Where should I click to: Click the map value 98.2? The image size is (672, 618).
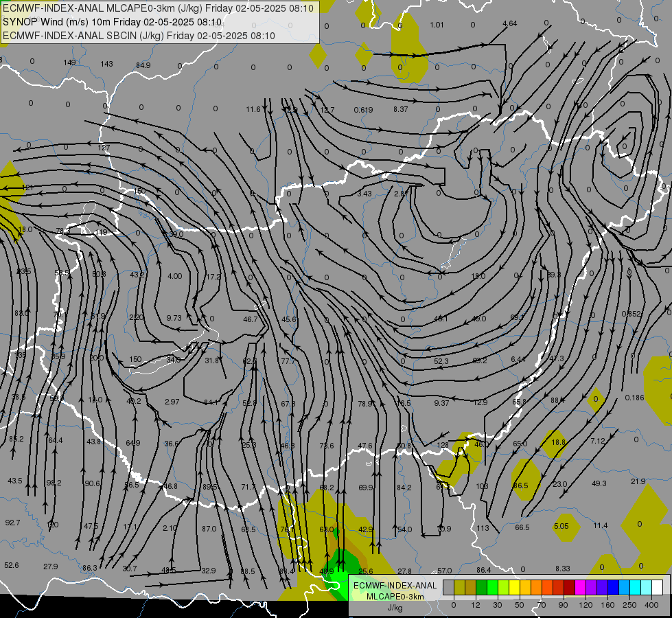coord(54,483)
